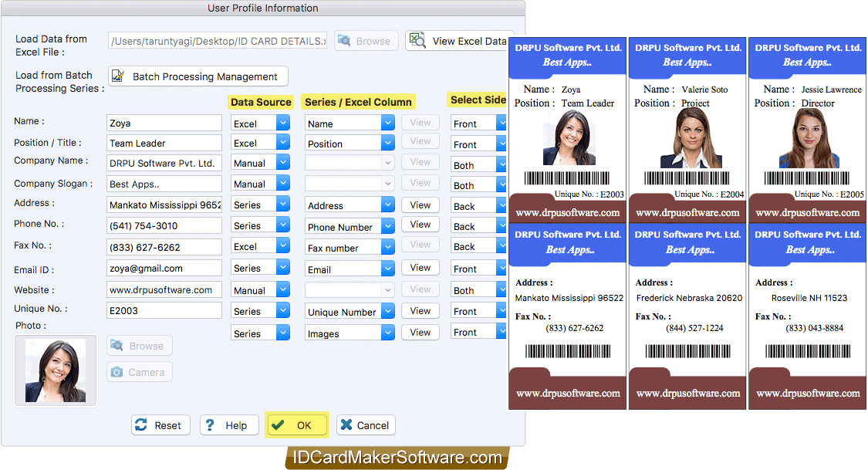Click the Reset circular arrows icon
Image resolution: width=868 pixels, height=470 pixels.
tap(141, 424)
